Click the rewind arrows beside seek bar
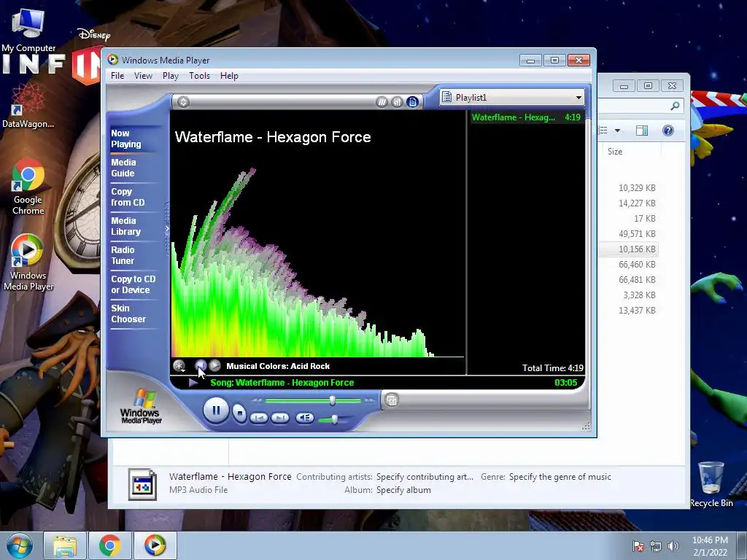The image size is (747, 560). click(x=257, y=401)
